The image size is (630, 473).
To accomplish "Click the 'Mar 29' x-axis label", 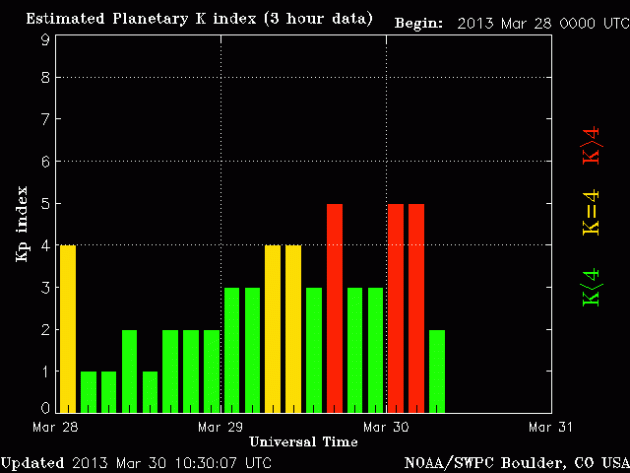I will pyautogui.click(x=222, y=426).
